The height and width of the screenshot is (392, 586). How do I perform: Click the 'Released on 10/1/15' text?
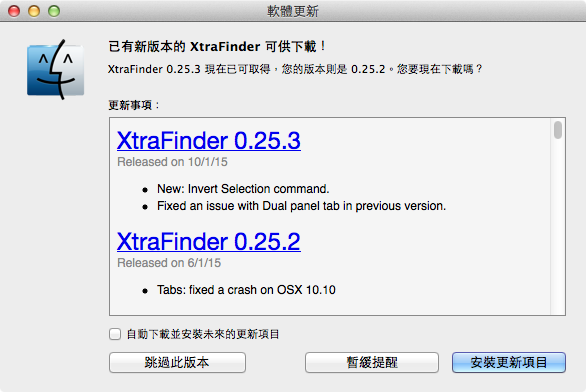pyautogui.click(x=172, y=162)
